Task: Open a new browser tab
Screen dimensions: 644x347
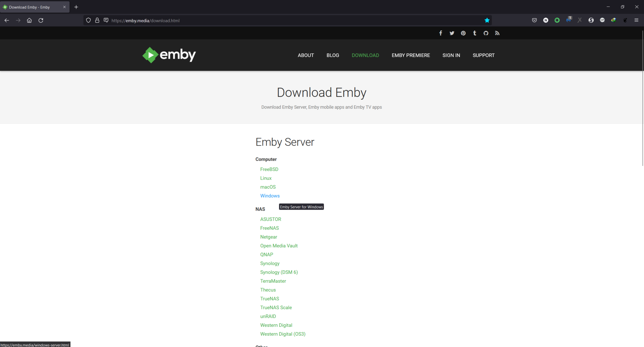Action: click(x=76, y=7)
